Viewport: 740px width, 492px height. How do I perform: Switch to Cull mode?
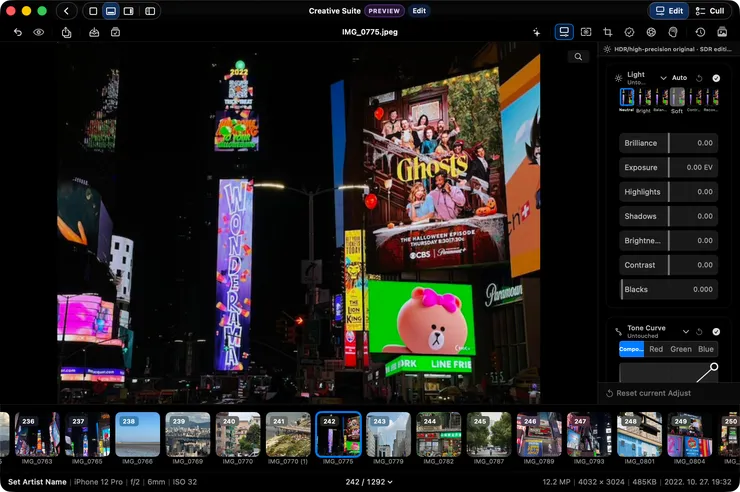click(x=710, y=11)
